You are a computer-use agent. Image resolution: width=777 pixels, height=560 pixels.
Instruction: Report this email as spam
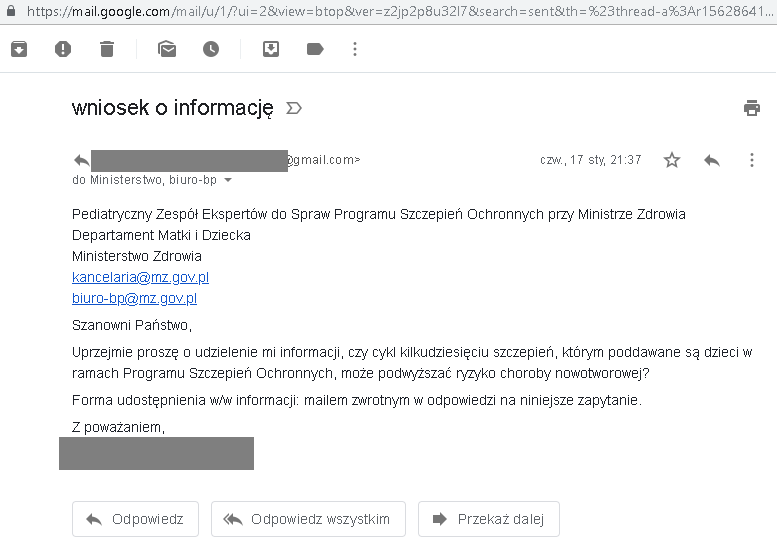click(63, 49)
